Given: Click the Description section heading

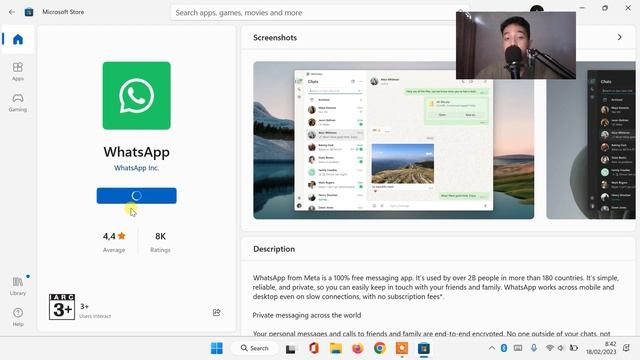Looking at the screenshot, I should tap(274, 249).
